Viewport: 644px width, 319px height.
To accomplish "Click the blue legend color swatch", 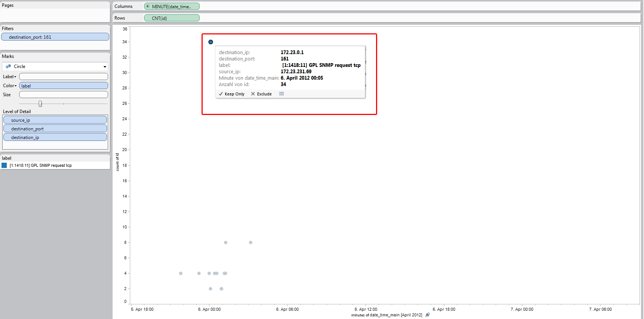I will tap(4, 165).
